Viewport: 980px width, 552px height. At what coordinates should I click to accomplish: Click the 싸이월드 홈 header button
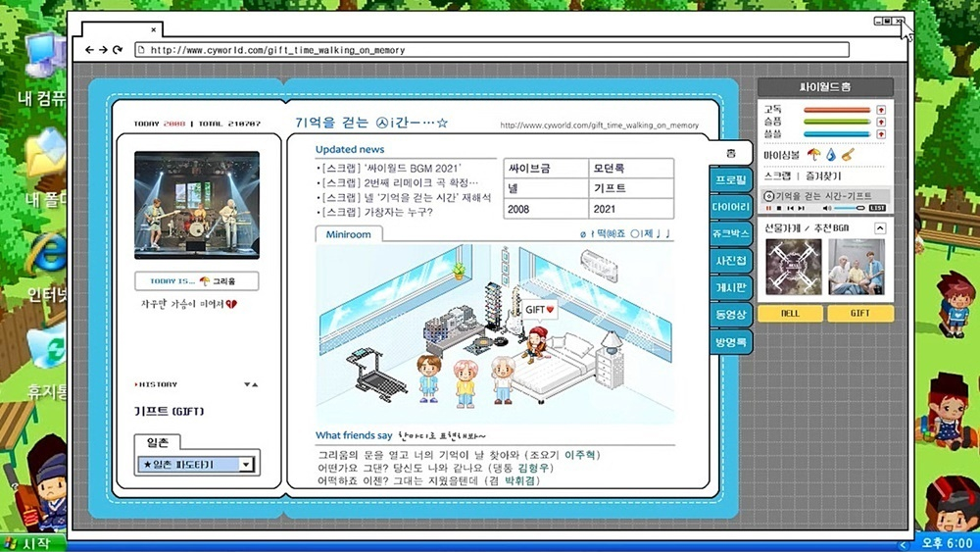(825, 87)
